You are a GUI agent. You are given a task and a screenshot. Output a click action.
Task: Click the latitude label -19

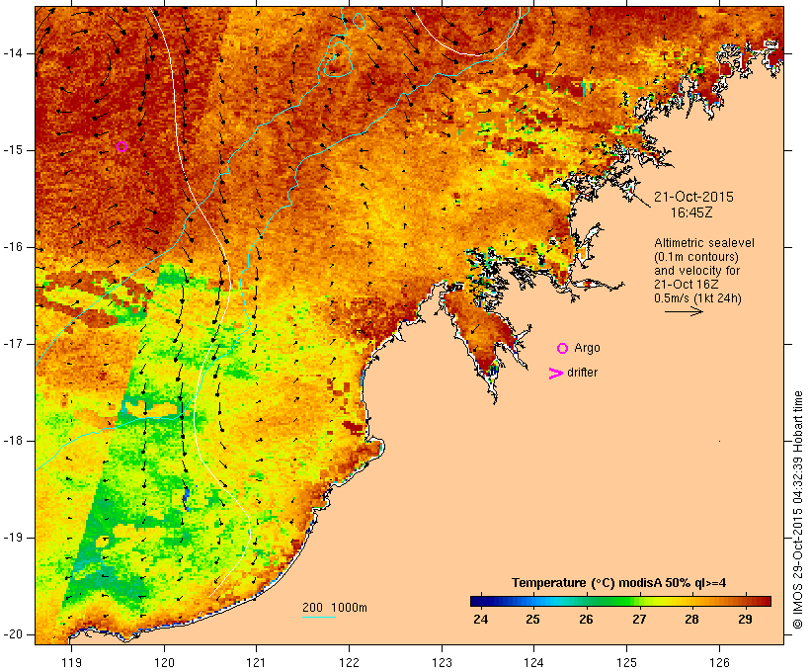tap(12, 538)
